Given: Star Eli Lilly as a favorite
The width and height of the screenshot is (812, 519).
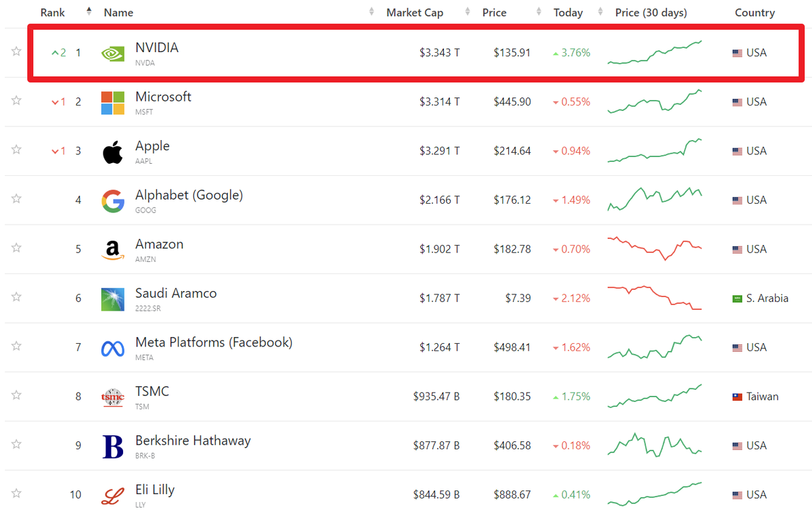Looking at the screenshot, I should [x=16, y=493].
